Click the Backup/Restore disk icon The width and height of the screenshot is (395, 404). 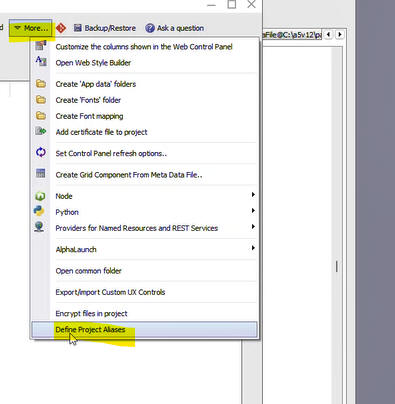pyautogui.click(x=78, y=28)
